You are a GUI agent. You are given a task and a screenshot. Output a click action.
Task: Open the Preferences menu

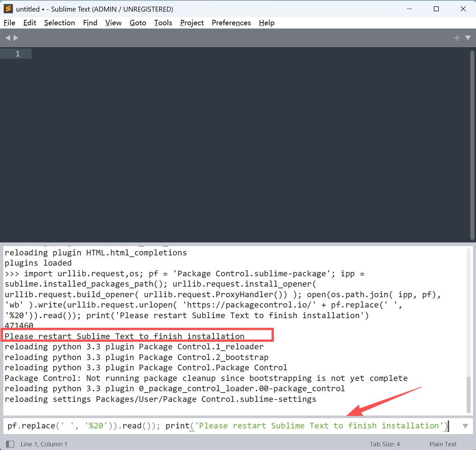(x=231, y=23)
